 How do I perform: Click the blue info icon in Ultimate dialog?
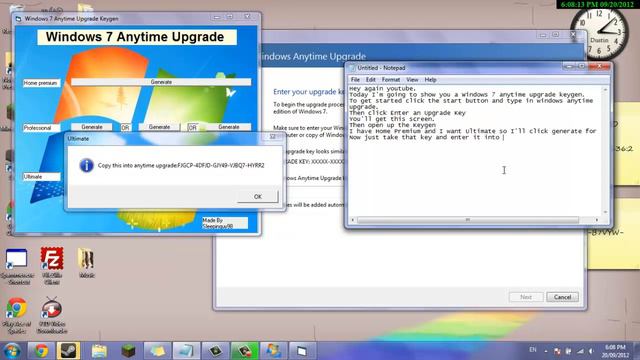point(87,165)
